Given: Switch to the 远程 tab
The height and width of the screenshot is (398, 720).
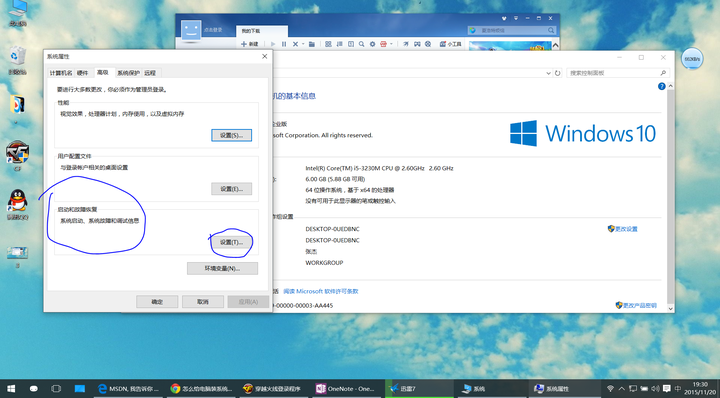Looking at the screenshot, I should click(150, 73).
